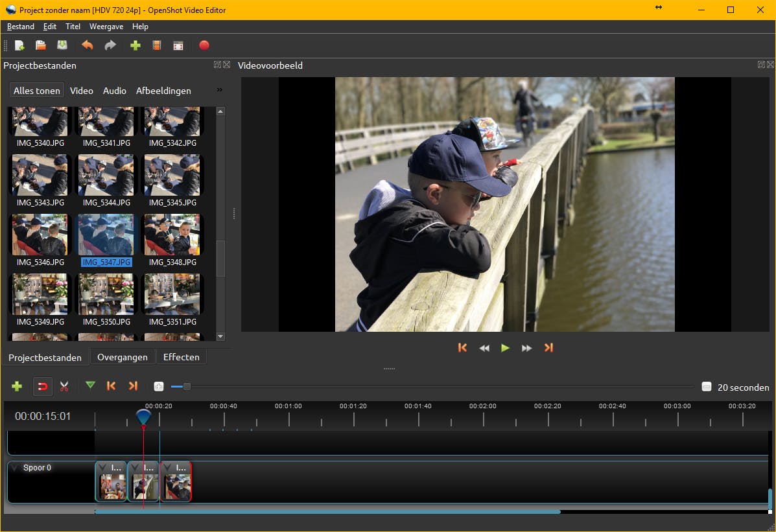Show more filter options with the chevron
The height and width of the screenshot is (532, 776).
coord(219,90)
